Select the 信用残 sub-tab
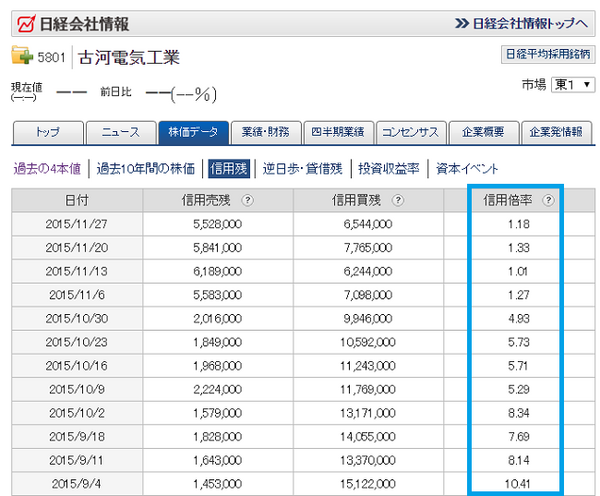 tap(229, 169)
